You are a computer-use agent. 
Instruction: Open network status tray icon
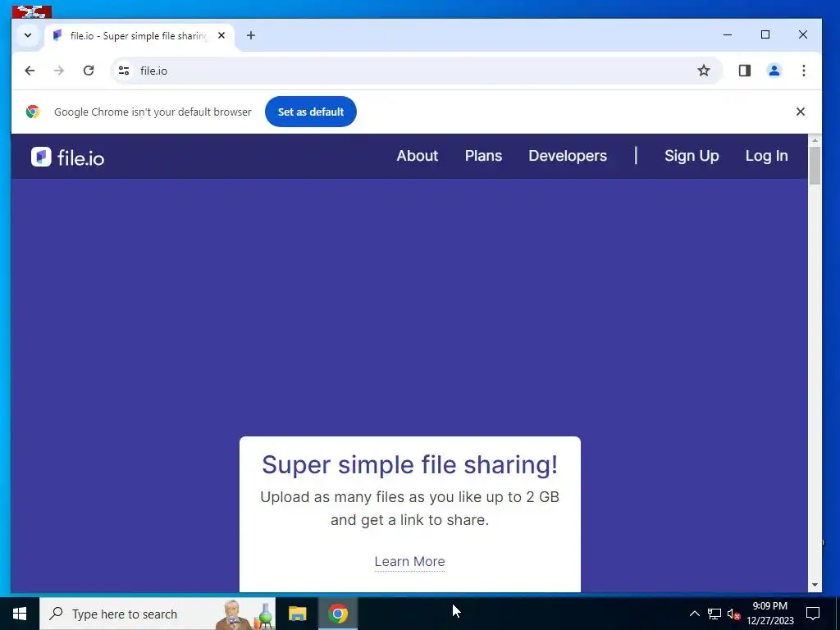tap(714, 614)
